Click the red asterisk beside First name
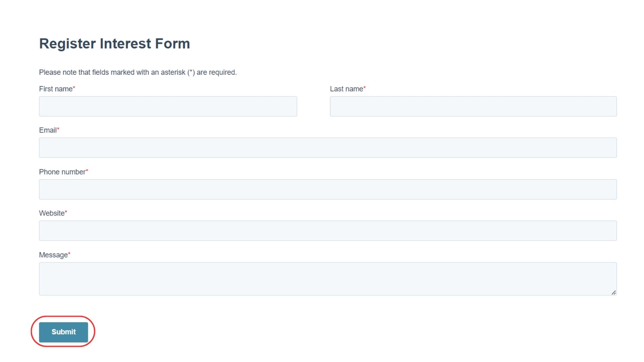This screenshot has width=644, height=362. click(74, 87)
